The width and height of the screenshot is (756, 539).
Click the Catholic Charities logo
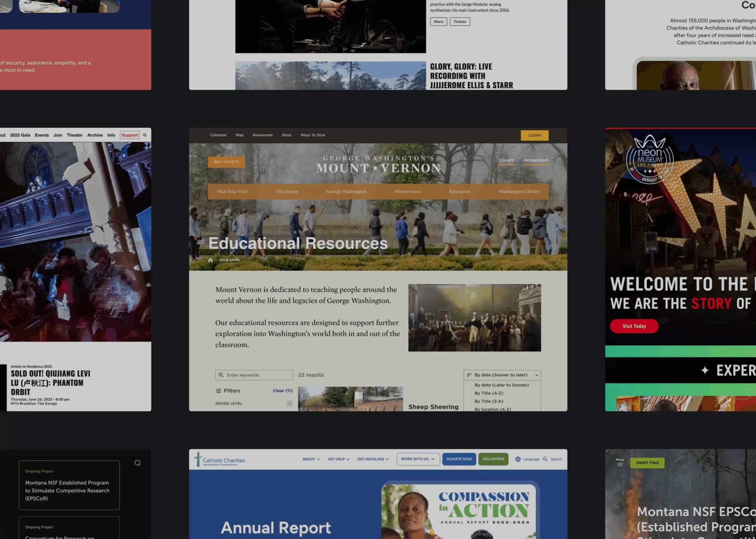point(220,459)
